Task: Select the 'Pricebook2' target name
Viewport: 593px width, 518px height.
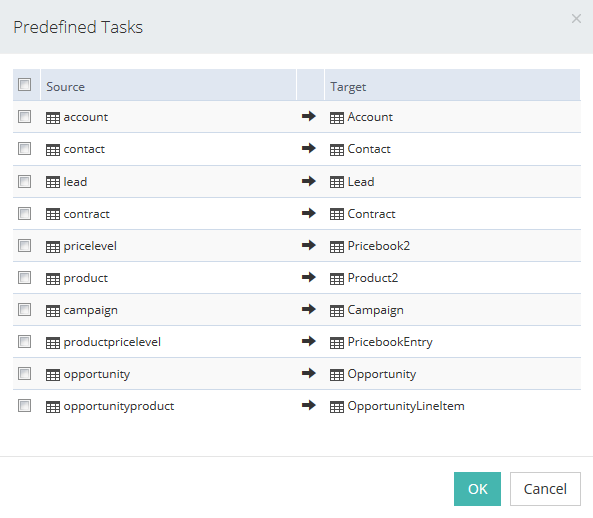Action: click(379, 246)
